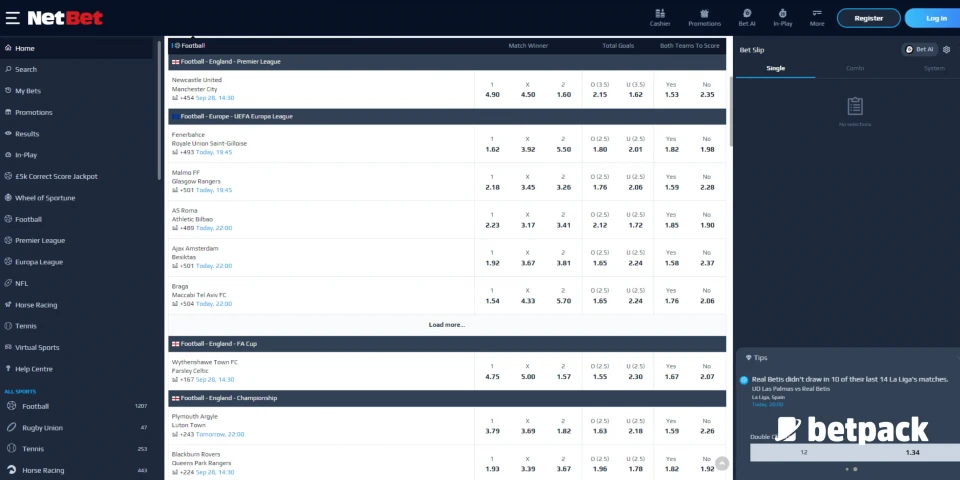960x480 pixels.
Task: Open the Promotions icon in header
Action: pyautogui.click(x=704, y=18)
